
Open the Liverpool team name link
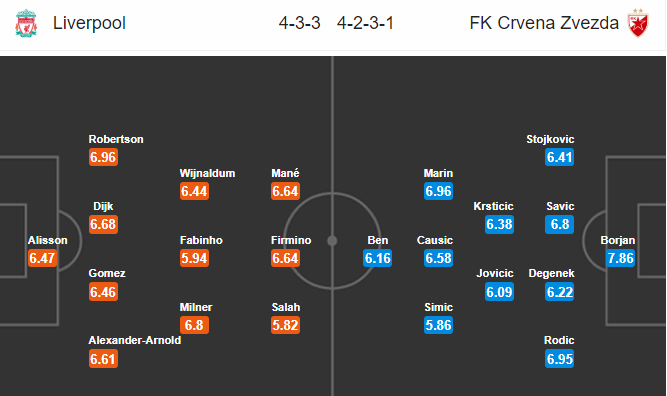tap(89, 23)
